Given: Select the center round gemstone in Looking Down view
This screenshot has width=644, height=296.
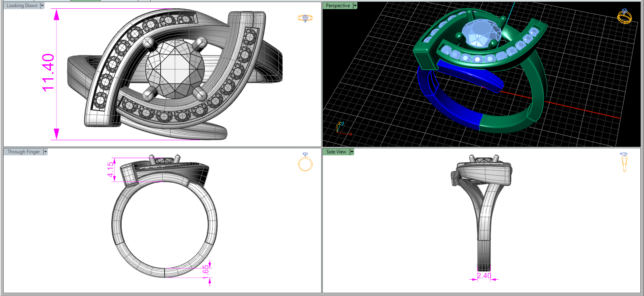Looking at the screenshot, I should (175, 69).
